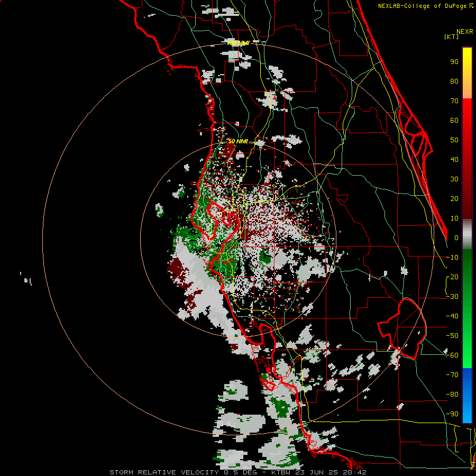476x476 pixels.
Task: Click the "NEXR" label above the legend
Action: point(465,32)
